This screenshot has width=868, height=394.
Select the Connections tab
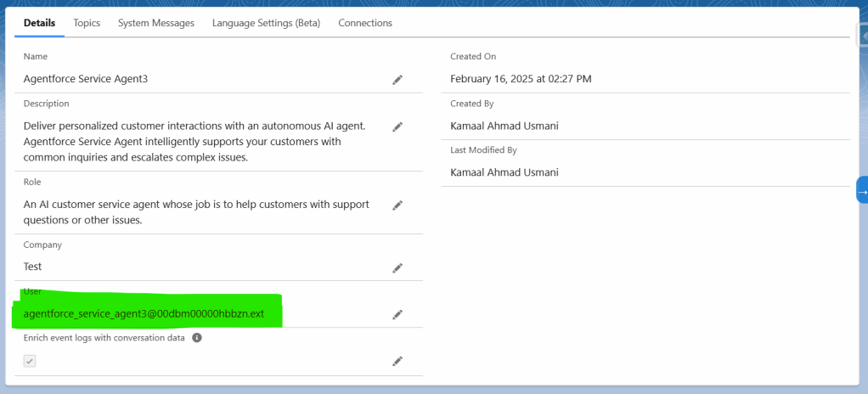pyautogui.click(x=365, y=23)
